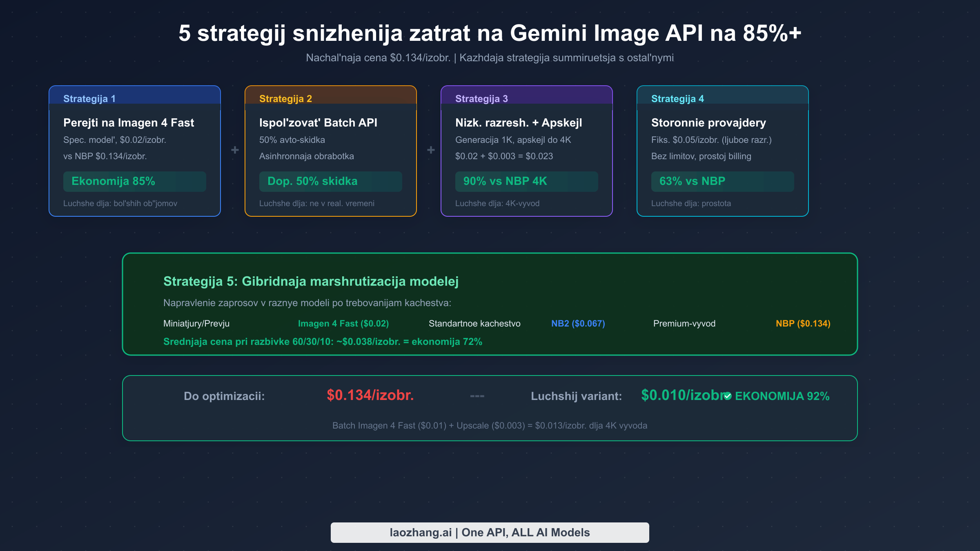Viewport: 980px width, 551px height.
Task: Click the red price $0.134/izobr.
Action: click(x=370, y=395)
